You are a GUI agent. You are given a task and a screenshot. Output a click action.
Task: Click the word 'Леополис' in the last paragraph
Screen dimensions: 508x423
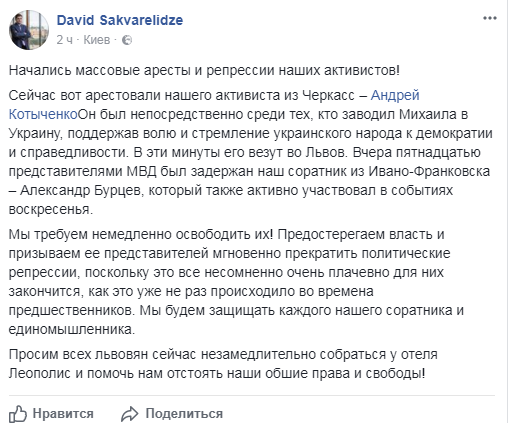[x=40, y=373]
